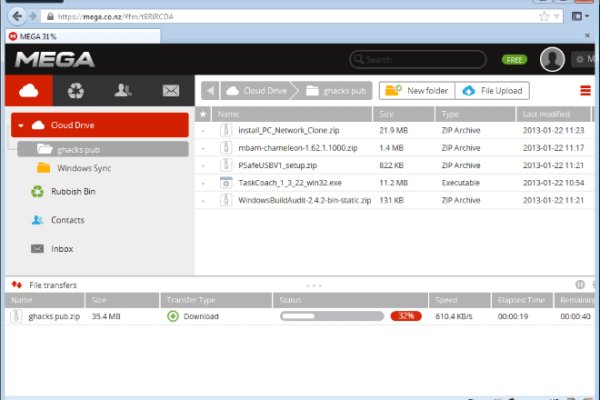Viewport: 600px width, 400px height.
Task: Pause file transfers with the pause icon
Action: coord(580,285)
